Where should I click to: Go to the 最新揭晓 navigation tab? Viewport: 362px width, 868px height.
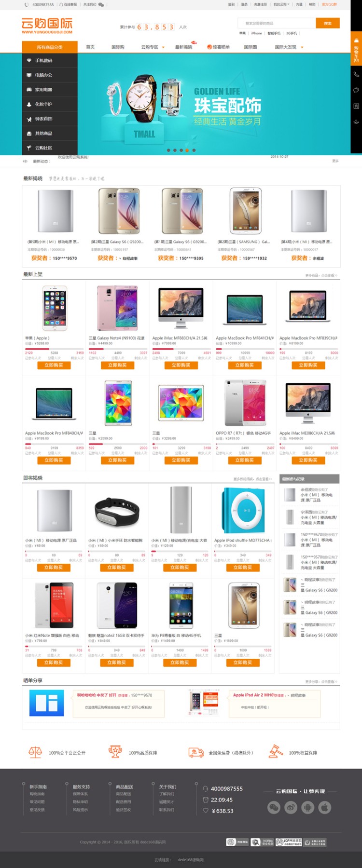click(x=183, y=47)
